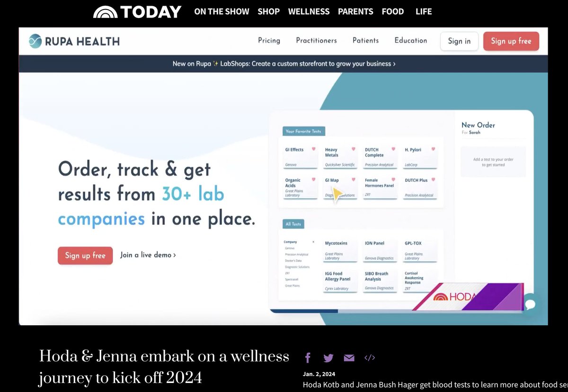Close the Company filter with the X
Image resolution: width=568 pixels, height=392 pixels.
pos(313,242)
